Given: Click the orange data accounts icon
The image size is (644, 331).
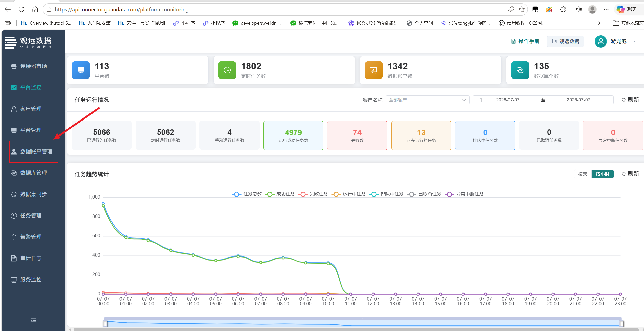Looking at the screenshot, I should pos(374,70).
